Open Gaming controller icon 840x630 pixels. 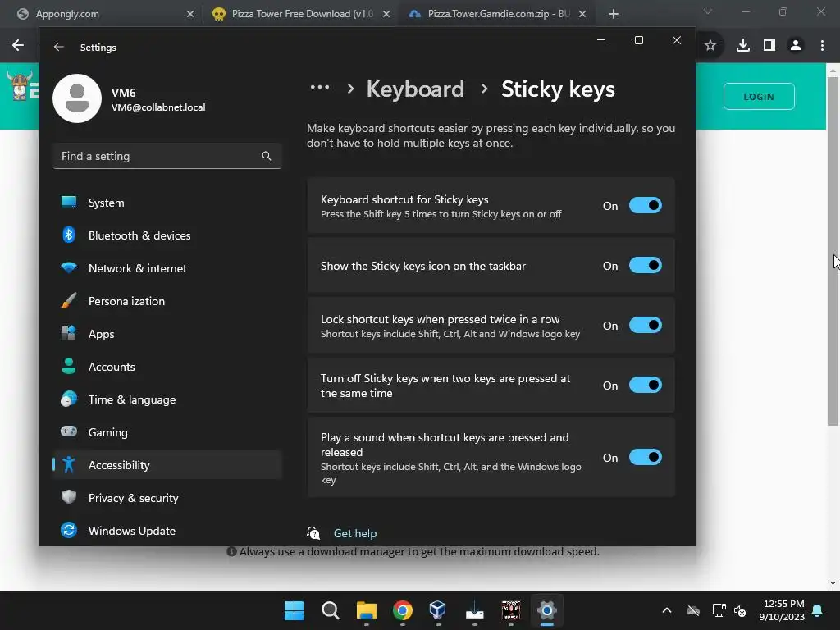[69, 431]
